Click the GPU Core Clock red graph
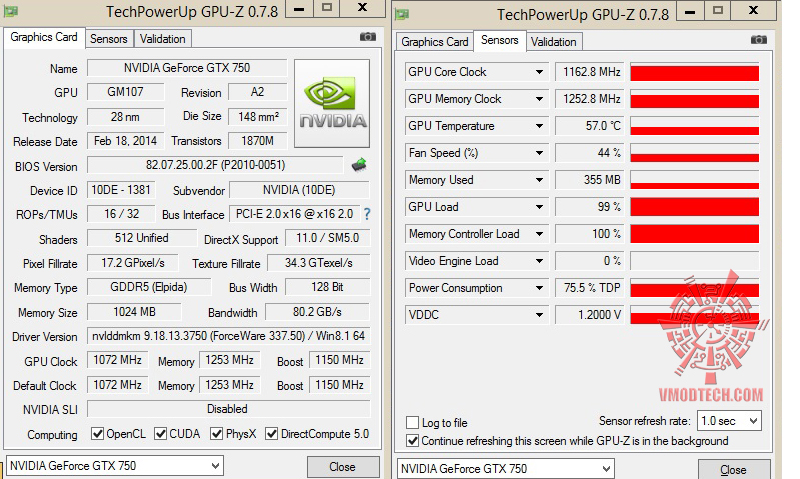The width and height of the screenshot is (800, 479). coord(694,72)
